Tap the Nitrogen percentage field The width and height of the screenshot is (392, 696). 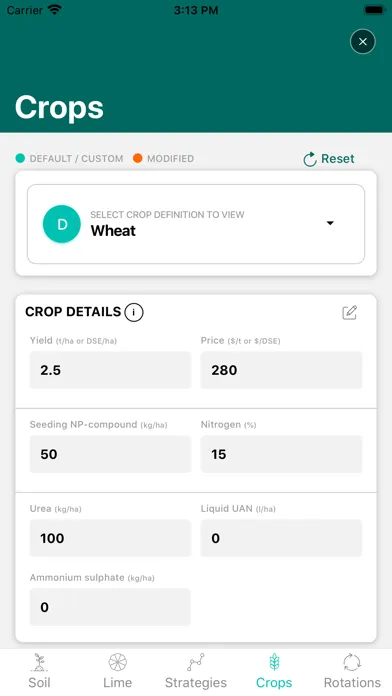(281, 454)
